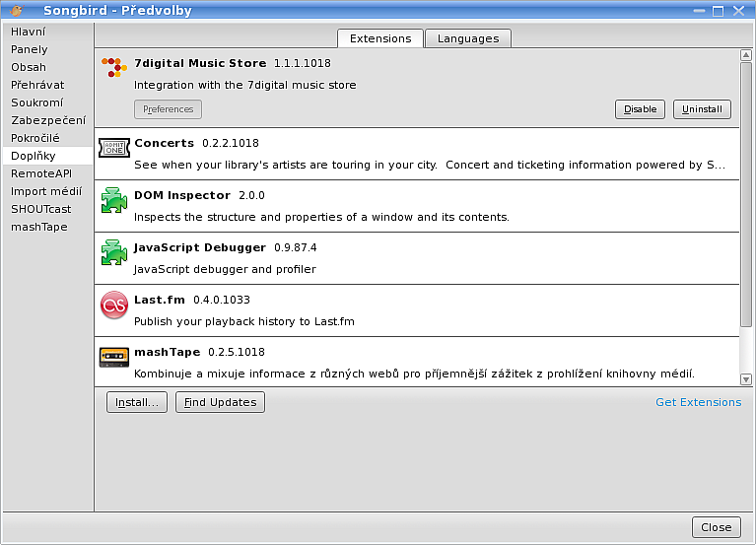Minimize the Songbird preferences window
Image resolution: width=756 pixels, height=545 pixels.
pyautogui.click(x=699, y=11)
